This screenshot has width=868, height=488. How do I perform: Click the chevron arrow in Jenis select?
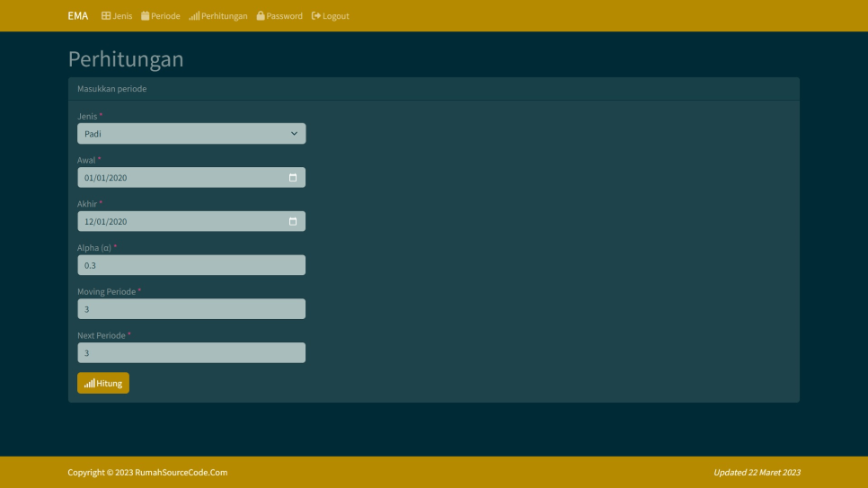click(294, 134)
